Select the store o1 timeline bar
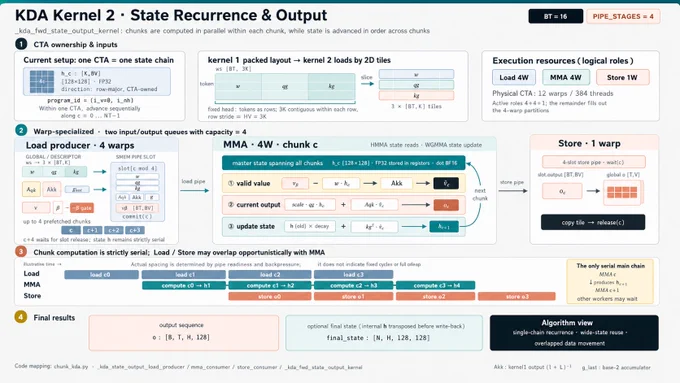 coord(353,297)
